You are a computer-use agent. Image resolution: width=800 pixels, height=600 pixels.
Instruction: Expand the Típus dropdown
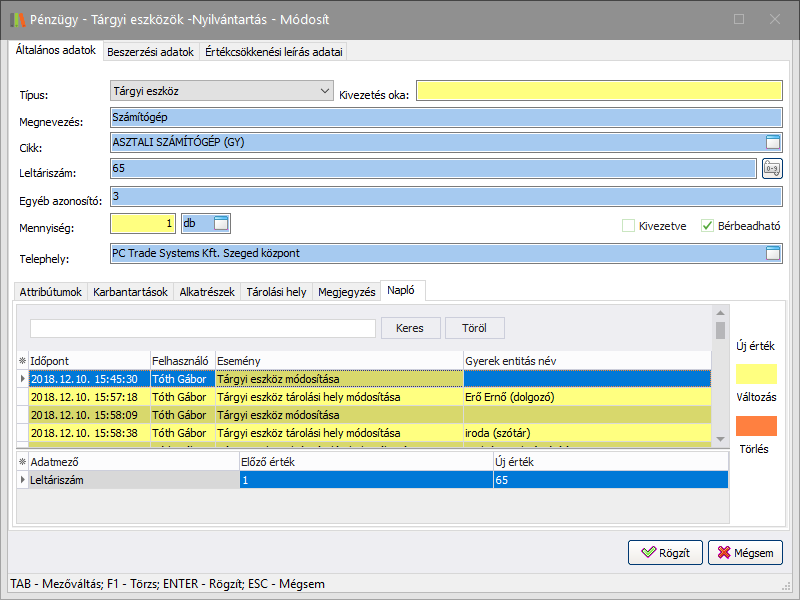pos(324,91)
